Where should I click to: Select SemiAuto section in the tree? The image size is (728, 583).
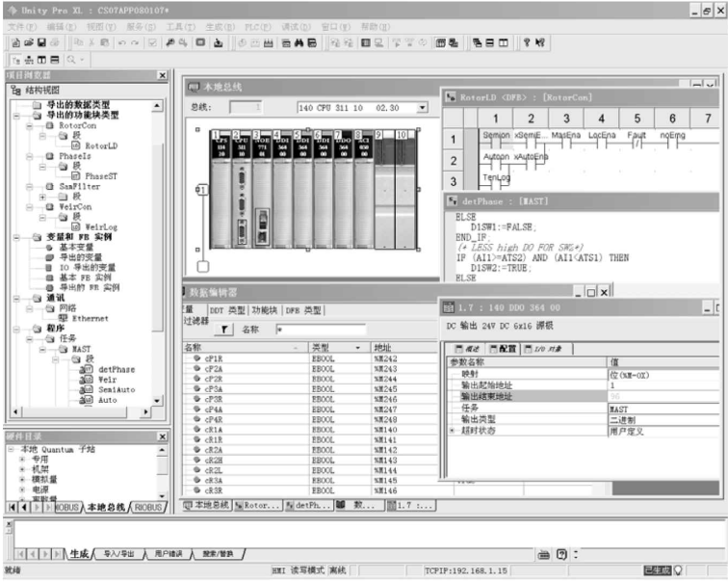(117, 390)
